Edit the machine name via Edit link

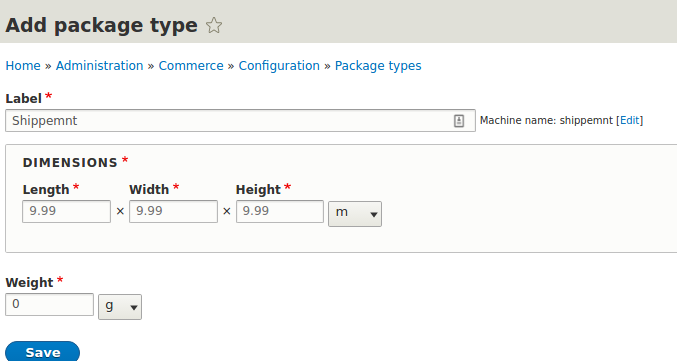630,120
